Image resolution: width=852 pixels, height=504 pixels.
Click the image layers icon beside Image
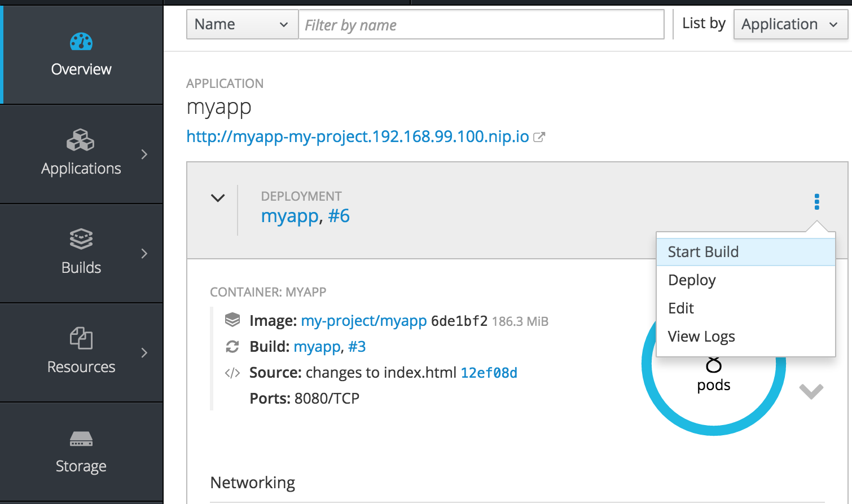click(x=232, y=320)
